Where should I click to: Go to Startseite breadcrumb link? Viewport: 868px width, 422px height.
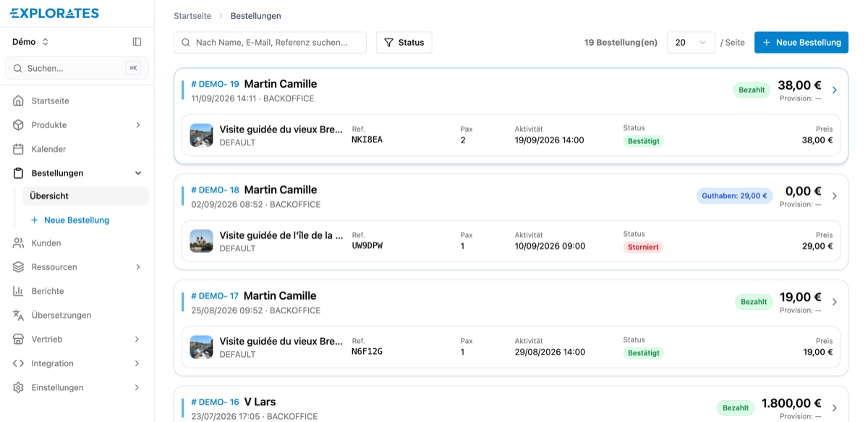[x=192, y=16]
